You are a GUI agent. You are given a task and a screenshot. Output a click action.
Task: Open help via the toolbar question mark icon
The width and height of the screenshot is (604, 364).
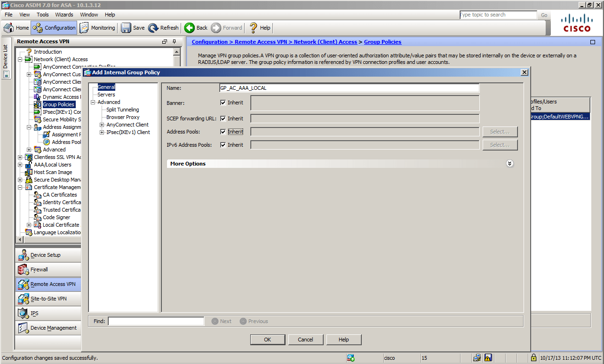tap(254, 28)
